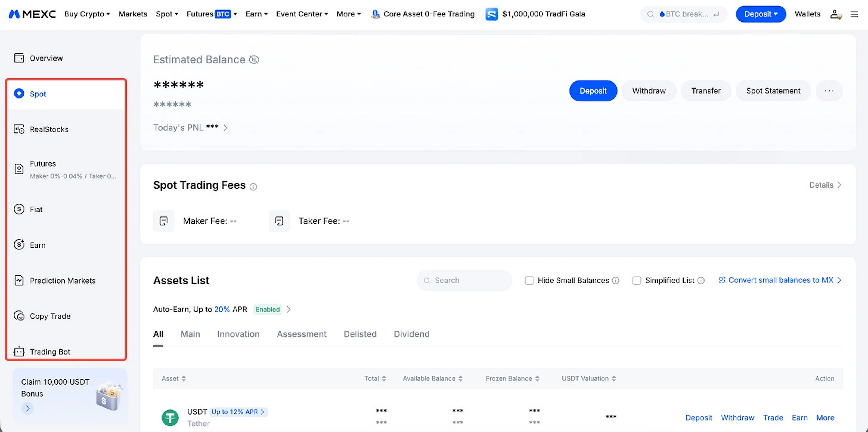Toggle Estimated Balance visibility eye icon
This screenshot has width=868, height=432.
point(254,60)
